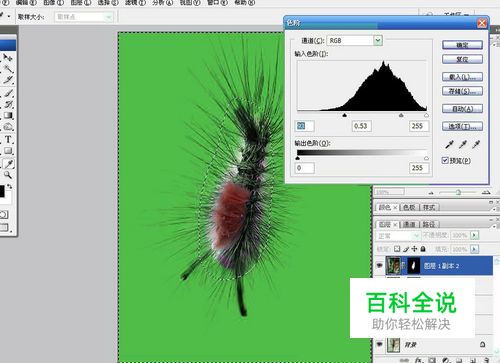Viewport: 500px width, 363px height.
Task: Open the layer blend mode dropdown
Action: click(x=398, y=236)
